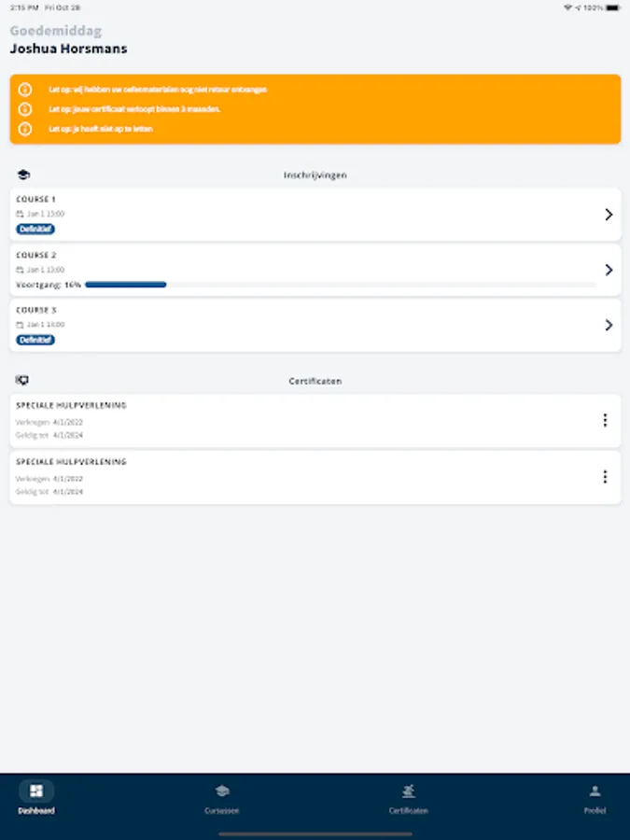Image resolution: width=630 pixels, height=840 pixels.
Task: Open options menu for first Speciale Hulpverlening certificate
Action: pos(605,420)
